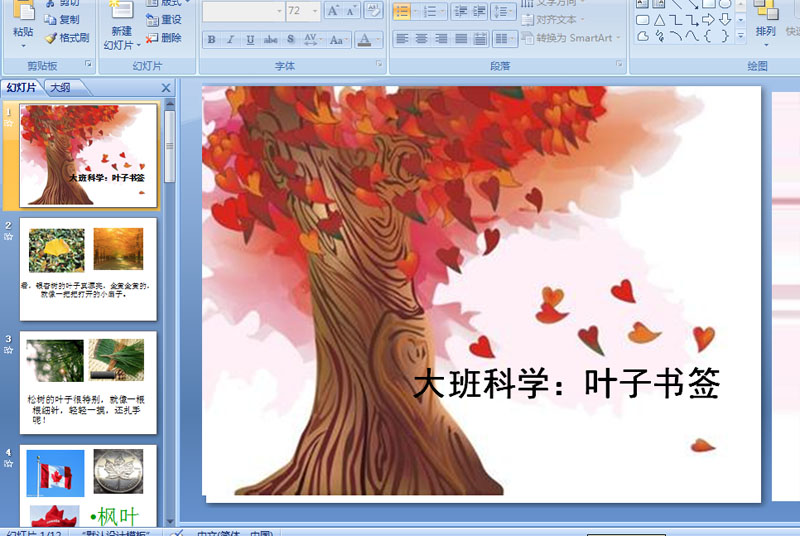Click the Clear Formatting icon

coord(374,11)
